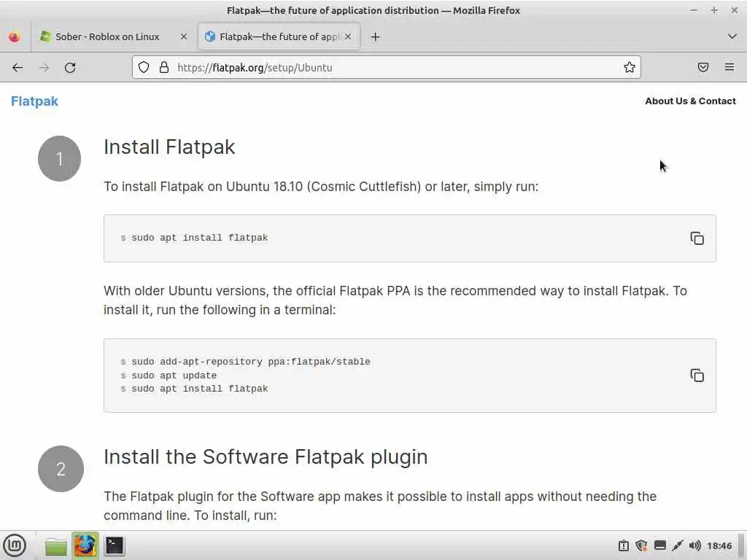Open the Firefox pinned tab
This screenshot has height=560, width=747.
15,36
